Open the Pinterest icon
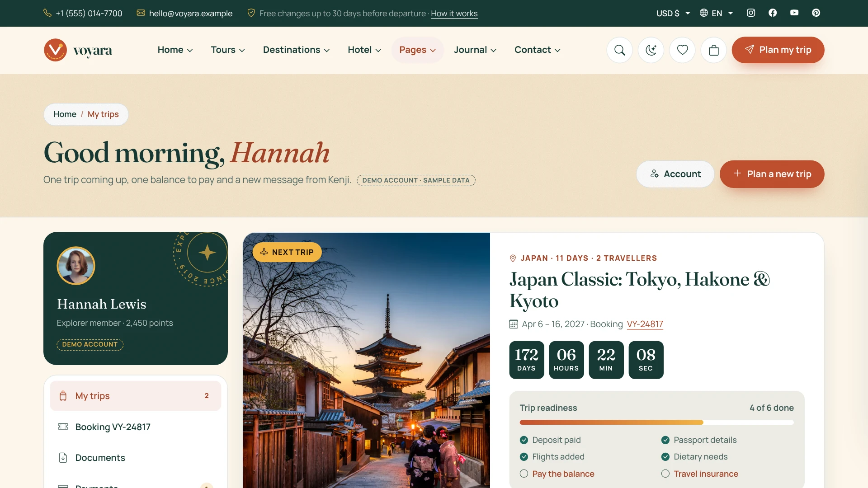 click(x=816, y=13)
